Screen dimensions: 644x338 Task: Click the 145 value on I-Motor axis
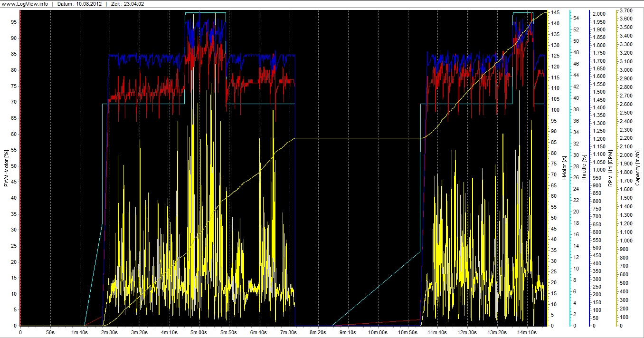(x=555, y=12)
